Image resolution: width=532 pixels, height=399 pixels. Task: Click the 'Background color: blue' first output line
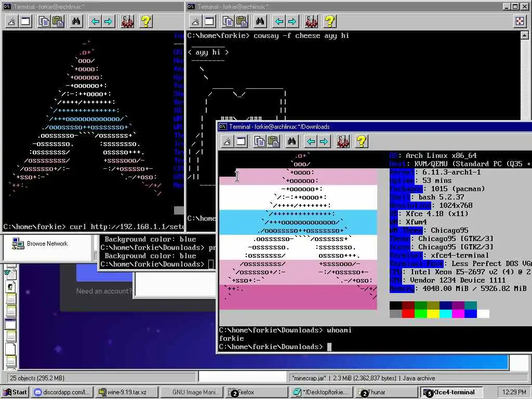pos(150,239)
